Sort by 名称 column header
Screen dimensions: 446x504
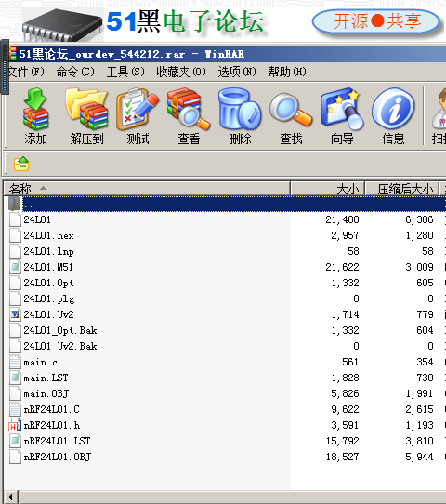click(147, 189)
